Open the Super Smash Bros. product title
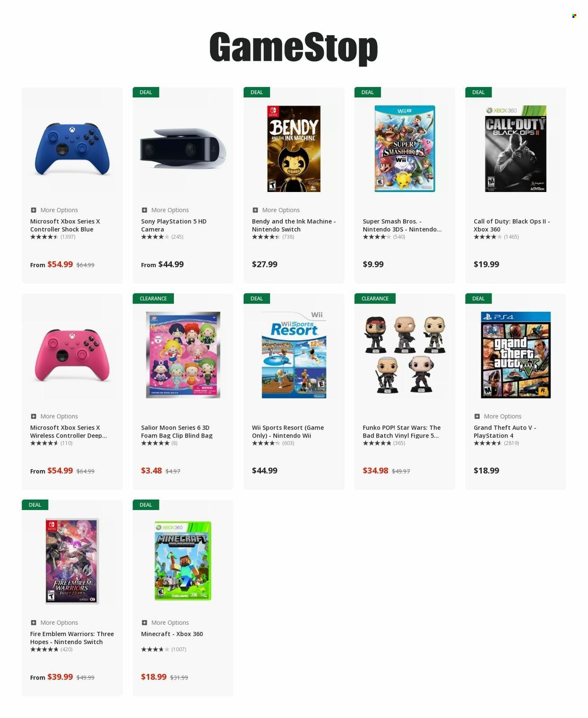This screenshot has height=718, width=588. 402,225
